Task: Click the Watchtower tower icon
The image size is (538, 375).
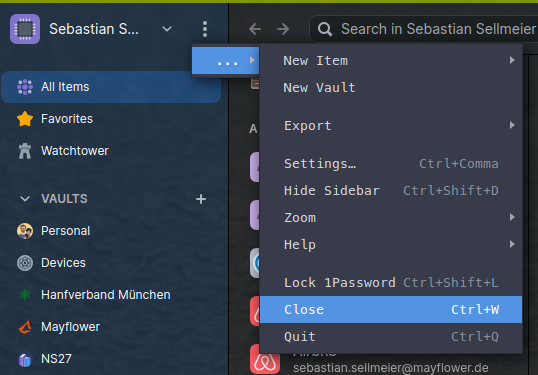Action: 25,151
